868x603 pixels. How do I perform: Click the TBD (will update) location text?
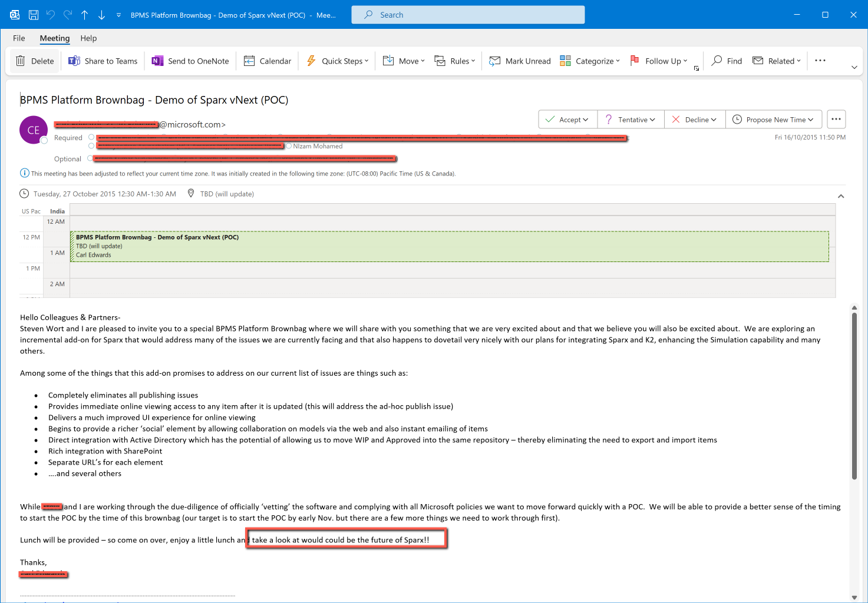click(x=227, y=194)
